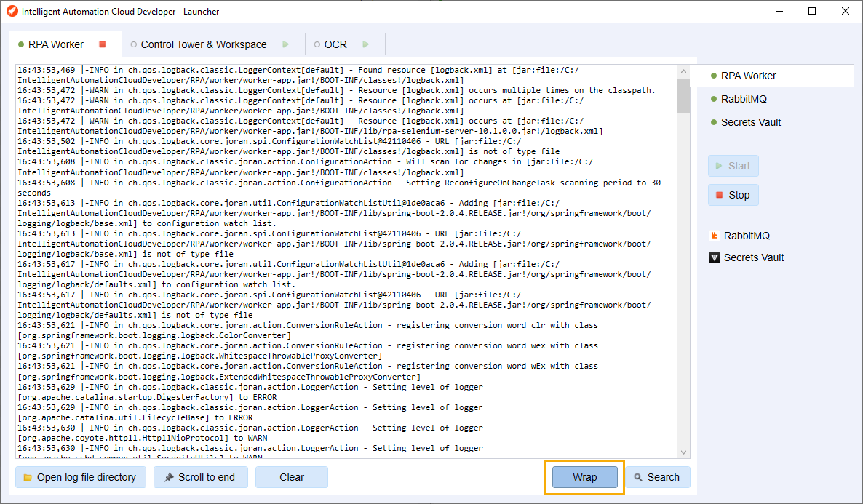The height and width of the screenshot is (504, 863).
Task: Start OCR using green play icon
Action: pos(365,44)
